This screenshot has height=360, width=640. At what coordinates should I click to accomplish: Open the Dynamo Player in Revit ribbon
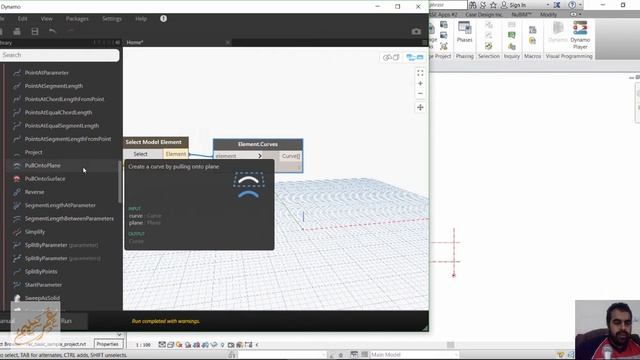tap(580, 35)
